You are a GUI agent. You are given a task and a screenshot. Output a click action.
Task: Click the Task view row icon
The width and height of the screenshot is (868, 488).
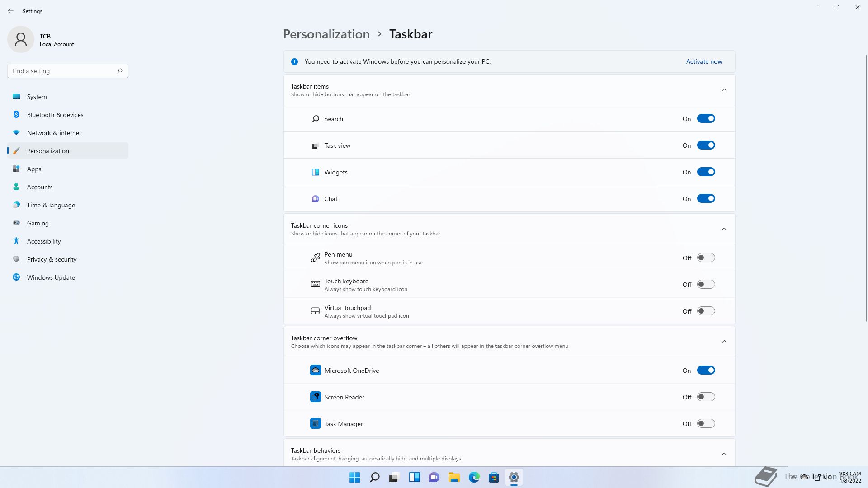pos(315,145)
